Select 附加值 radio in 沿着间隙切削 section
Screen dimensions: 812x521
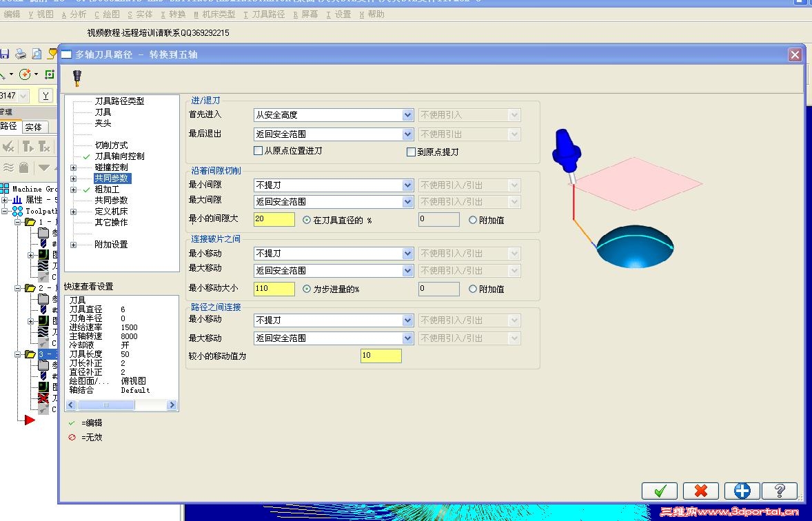tap(473, 220)
